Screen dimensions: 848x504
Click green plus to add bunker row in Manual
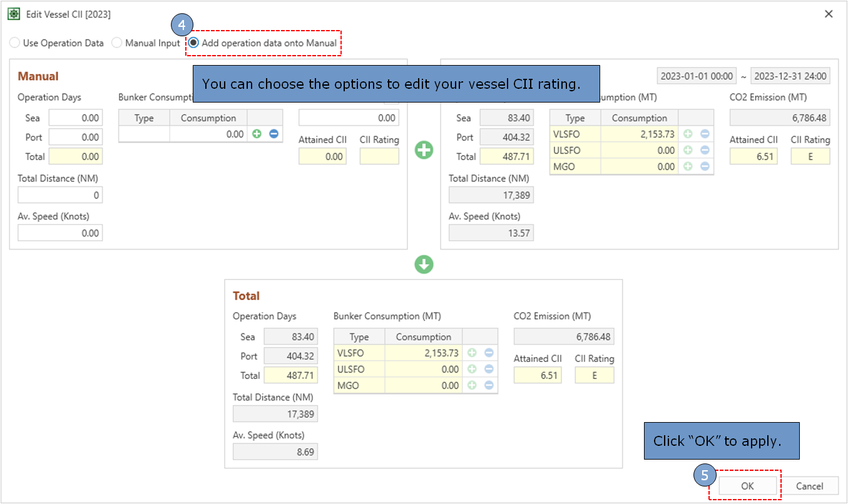(x=257, y=133)
